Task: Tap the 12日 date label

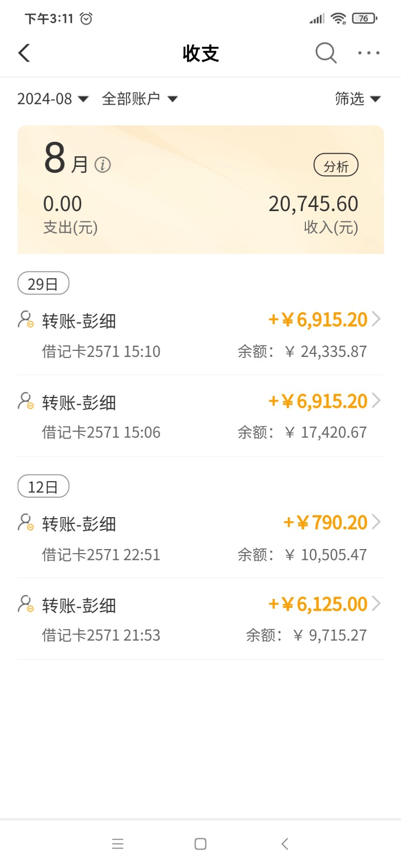Action: point(43,486)
